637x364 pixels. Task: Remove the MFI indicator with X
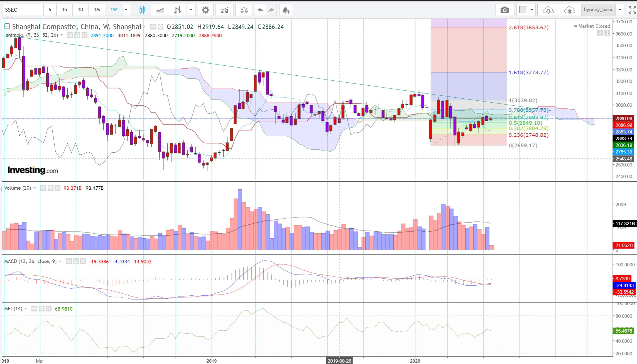pos(49,309)
